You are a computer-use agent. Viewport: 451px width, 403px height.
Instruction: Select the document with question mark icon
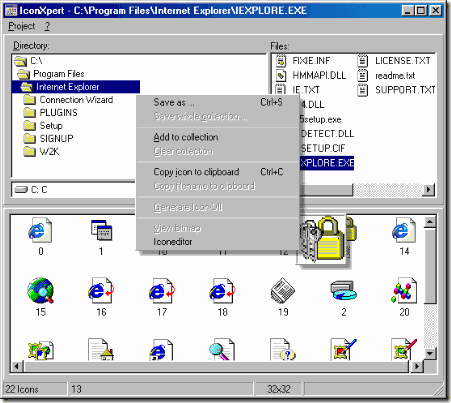tap(283, 349)
